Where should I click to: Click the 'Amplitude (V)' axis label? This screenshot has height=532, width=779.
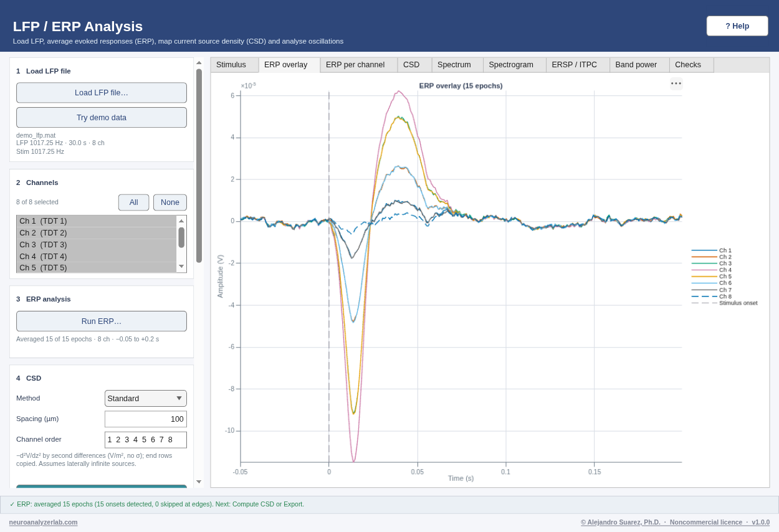[x=220, y=276]
